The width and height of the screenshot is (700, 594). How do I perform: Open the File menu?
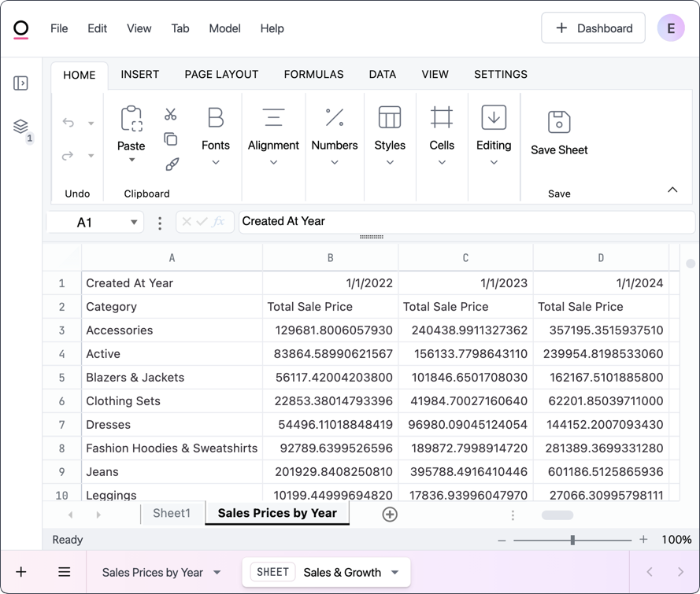pos(59,28)
